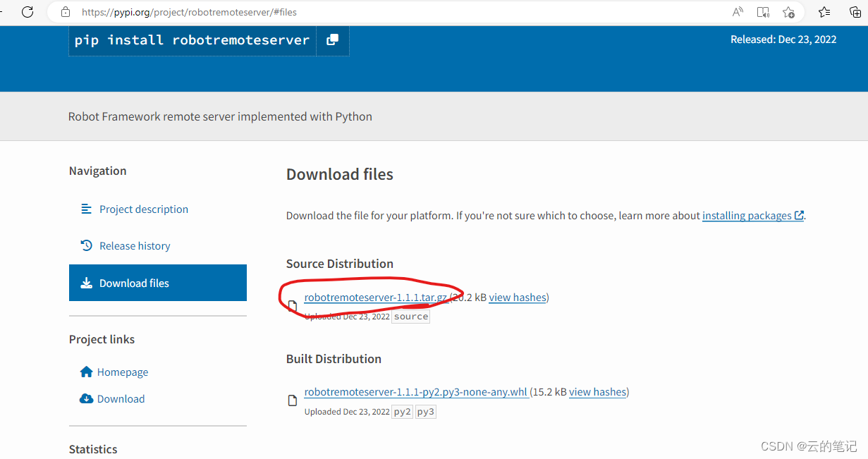View hashes for the whl file
Viewport: 868px width, 459px height.
point(598,392)
